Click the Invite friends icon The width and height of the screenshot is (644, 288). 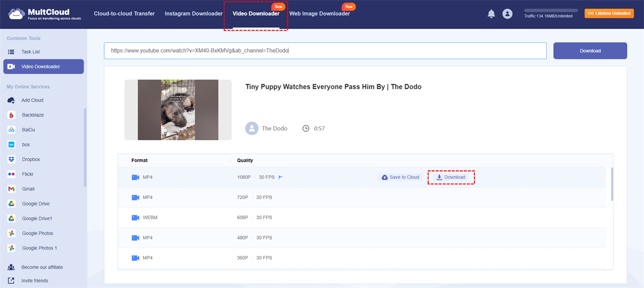click(11, 280)
